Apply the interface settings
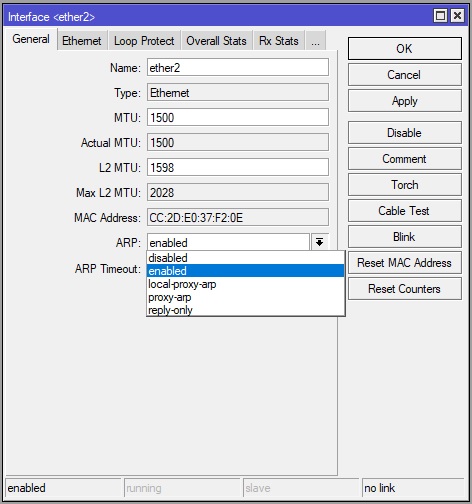Image resolution: width=472 pixels, height=504 pixels. pos(405,101)
